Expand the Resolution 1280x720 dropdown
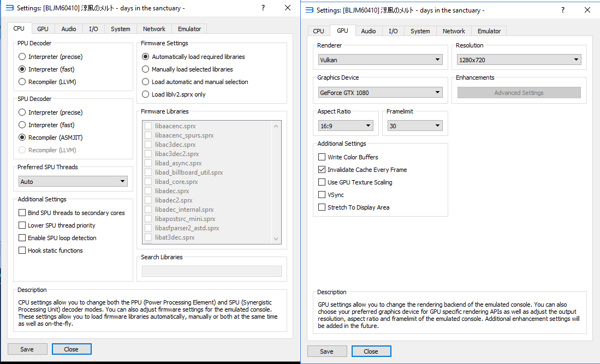 [x=519, y=59]
